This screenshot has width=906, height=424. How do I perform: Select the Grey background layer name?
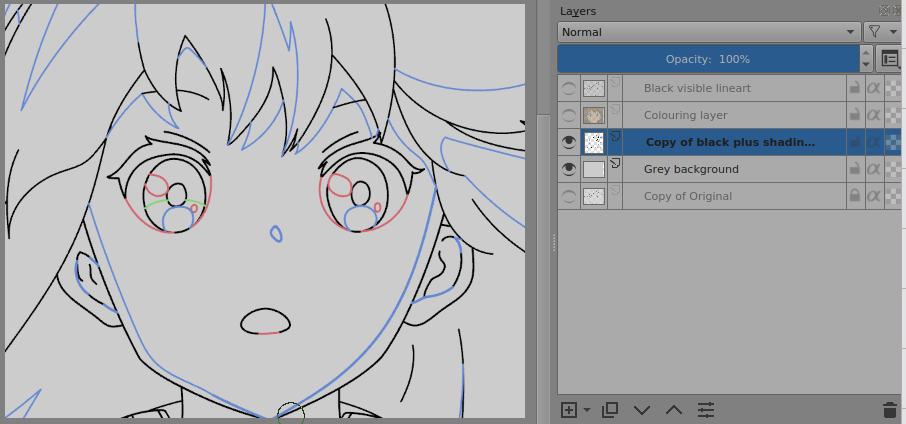pyautogui.click(x=691, y=169)
